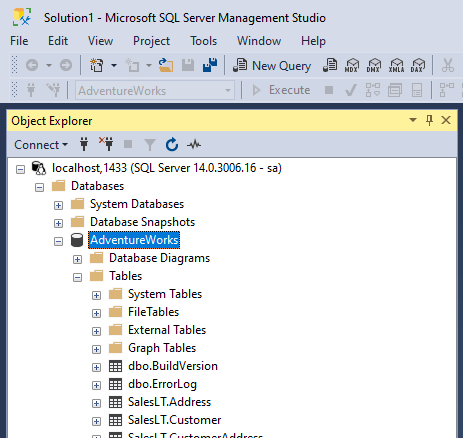Click the Query Options icon

pyautogui.click(x=395, y=90)
